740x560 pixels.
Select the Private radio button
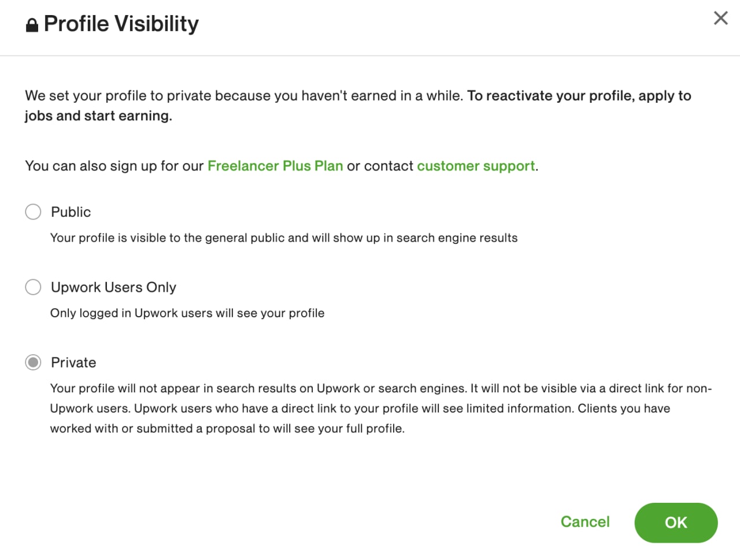[x=33, y=362]
